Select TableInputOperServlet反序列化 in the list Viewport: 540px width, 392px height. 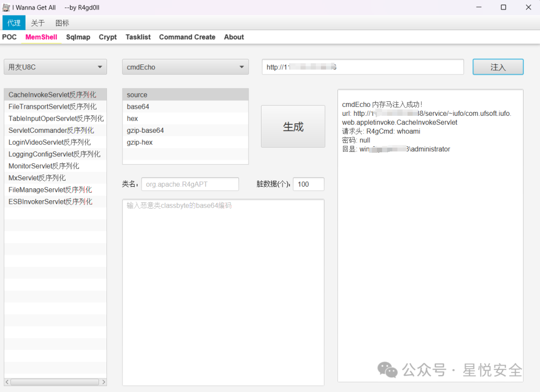[x=55, y=118]
